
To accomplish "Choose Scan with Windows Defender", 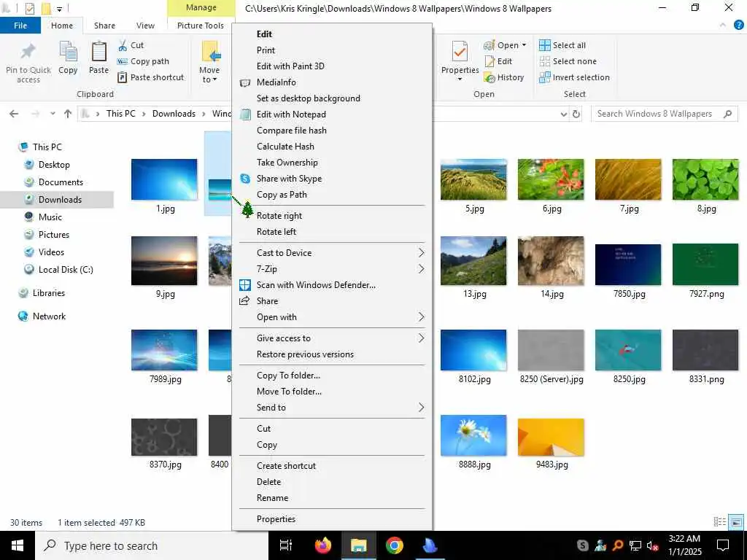I will [x=332, y=285].
